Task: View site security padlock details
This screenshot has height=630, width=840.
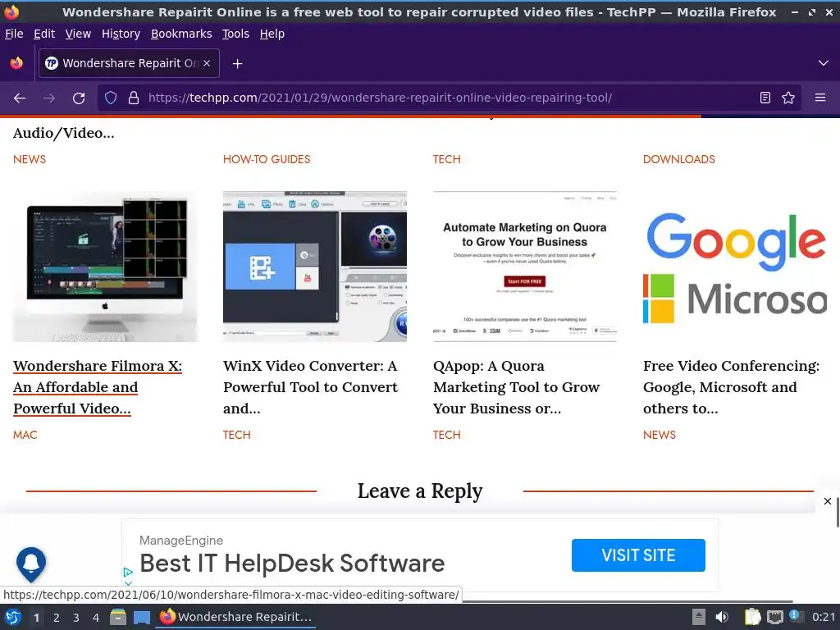Action: 134,98
